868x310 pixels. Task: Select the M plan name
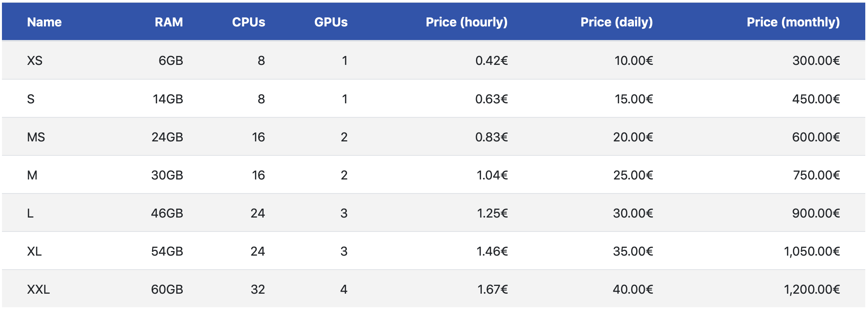pyautogui.click(x=32, y=175)
